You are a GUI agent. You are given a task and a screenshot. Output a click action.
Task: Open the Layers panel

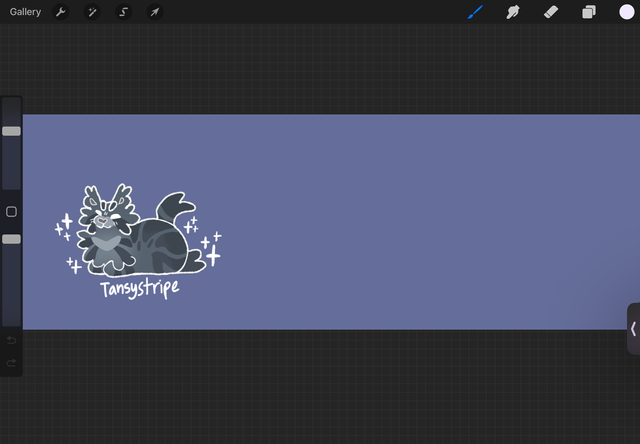pyautogui.click(x=589, y=12)
